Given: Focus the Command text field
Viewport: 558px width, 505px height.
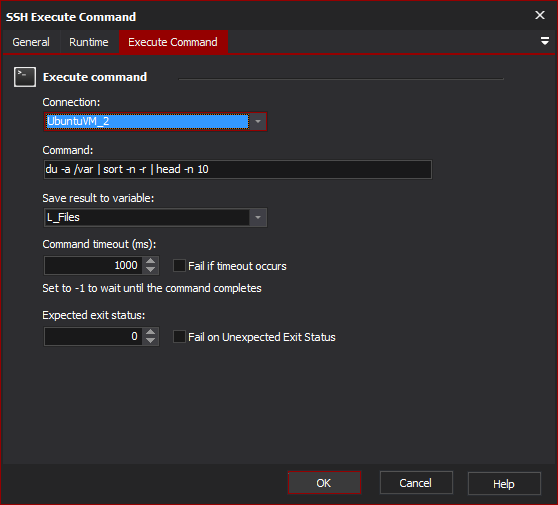Looking at the screenshot, I should (238, 169).
